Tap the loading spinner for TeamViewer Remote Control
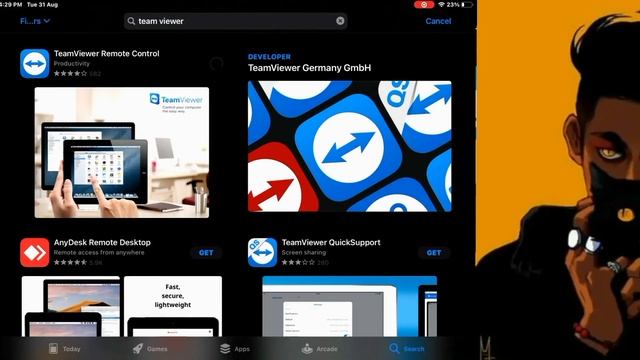Screen dimensions: 640x360 point(216,63)
